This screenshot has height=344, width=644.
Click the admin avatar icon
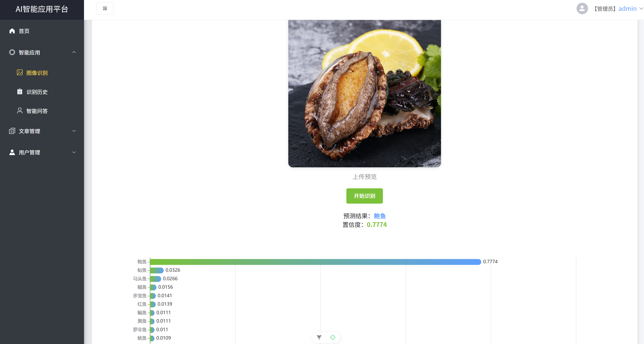(582, 8)
